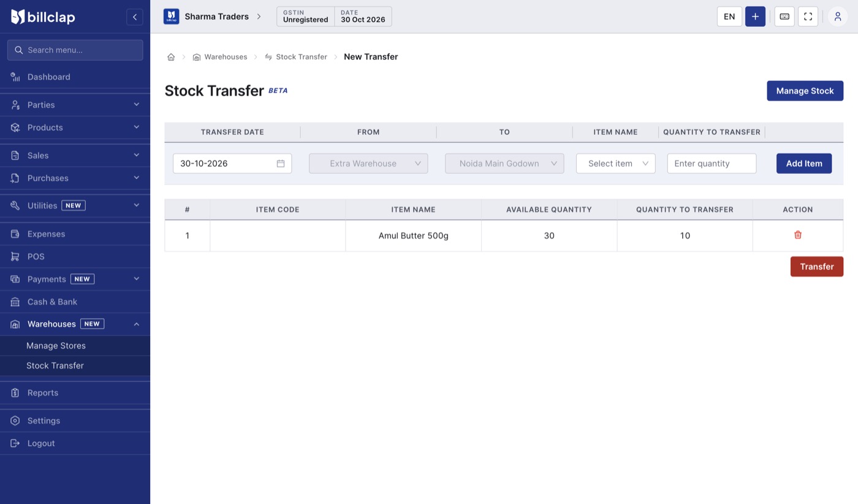Open the Sharma Traders company switcher
Viewport: 858px width, 504px height.
[213, 17]
